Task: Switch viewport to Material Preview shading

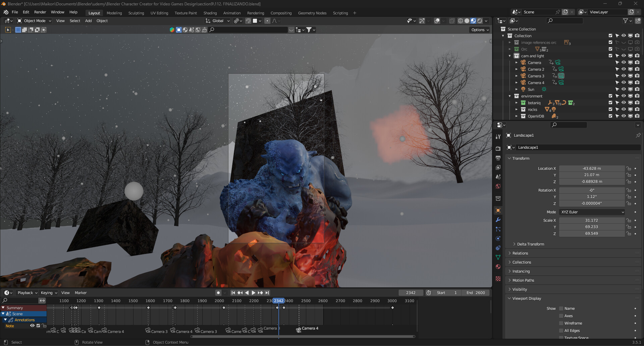Action: (473, 21)
